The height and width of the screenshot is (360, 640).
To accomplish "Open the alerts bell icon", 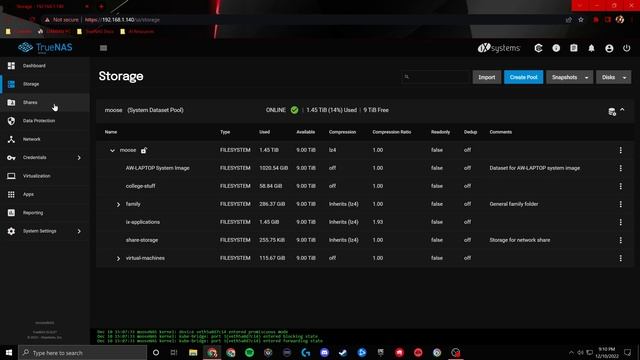I will tap(591, 48).
